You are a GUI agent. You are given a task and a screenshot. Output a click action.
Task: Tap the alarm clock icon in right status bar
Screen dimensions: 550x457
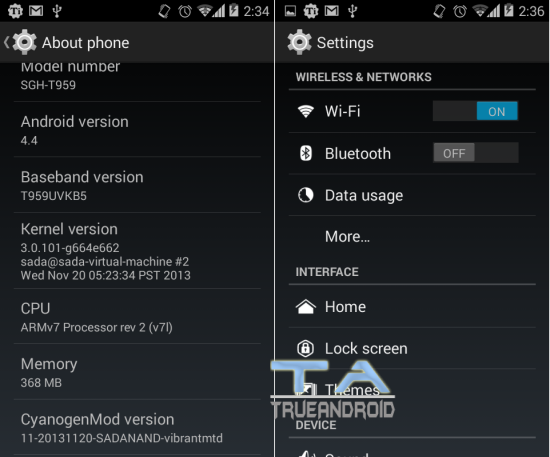[x=460, y=11]
